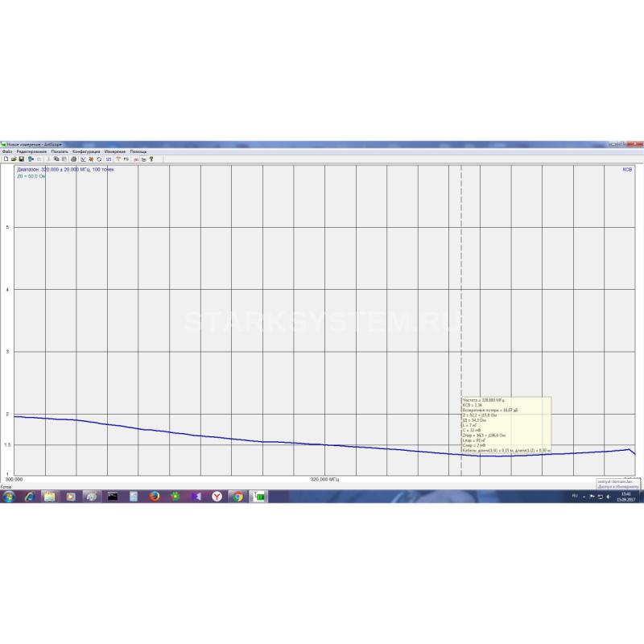Open Google Chrome from the taskbar

coord(237,497)
